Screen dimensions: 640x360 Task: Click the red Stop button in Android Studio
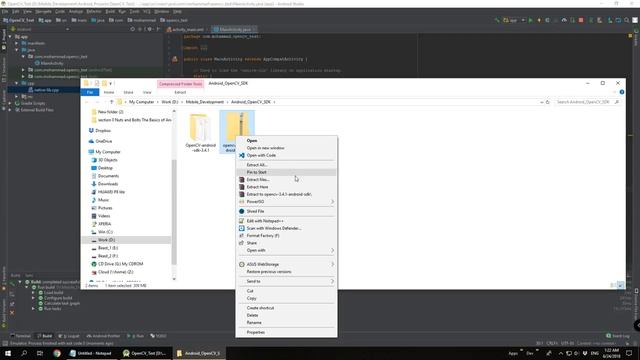pos(581,20)
